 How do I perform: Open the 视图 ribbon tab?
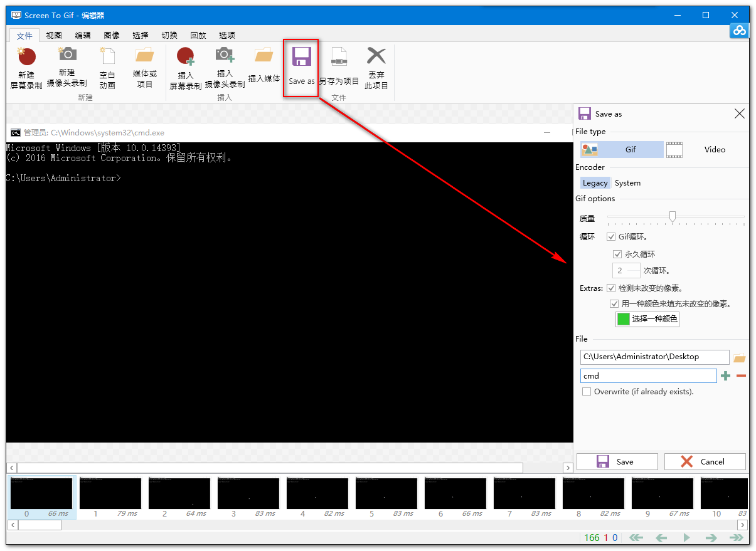coord(54,36)
